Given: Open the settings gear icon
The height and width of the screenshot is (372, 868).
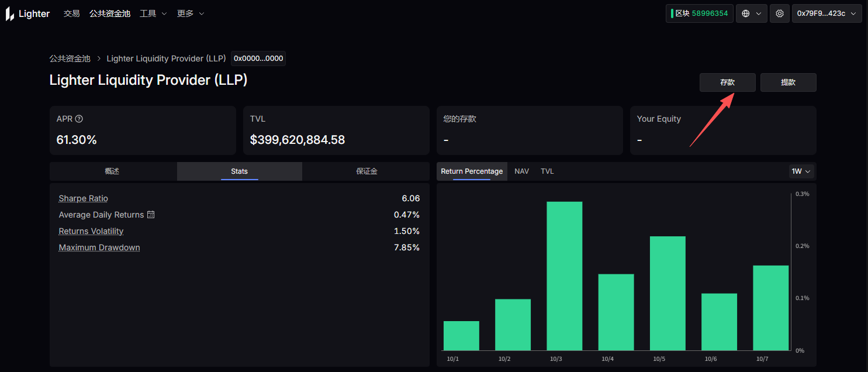Looking at the screenshot, I should pyautogui.click(x=779, y=13).
